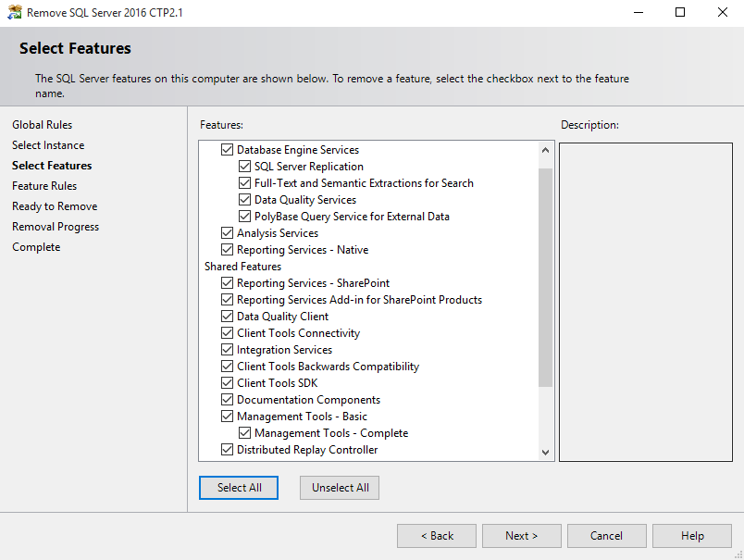Select the Ready to Remove step
The width and height of the screenshot is (744, 560).
click(x=55, y=206)
